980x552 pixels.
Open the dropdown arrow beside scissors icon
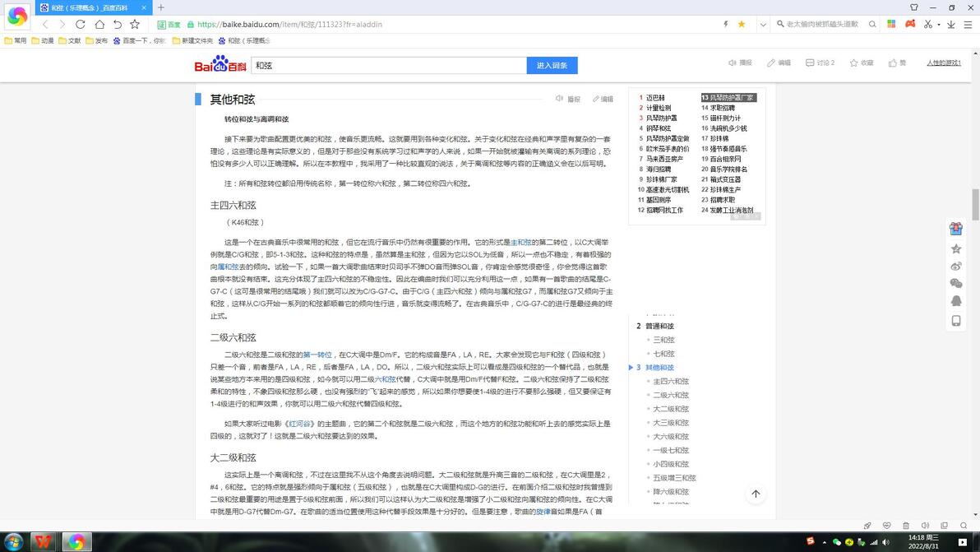coord(939,25)
